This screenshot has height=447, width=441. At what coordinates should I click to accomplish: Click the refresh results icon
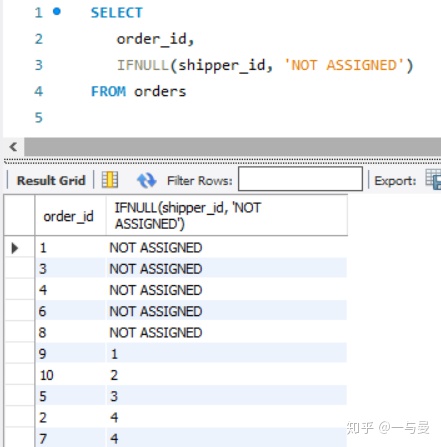[x=147, y=180]
